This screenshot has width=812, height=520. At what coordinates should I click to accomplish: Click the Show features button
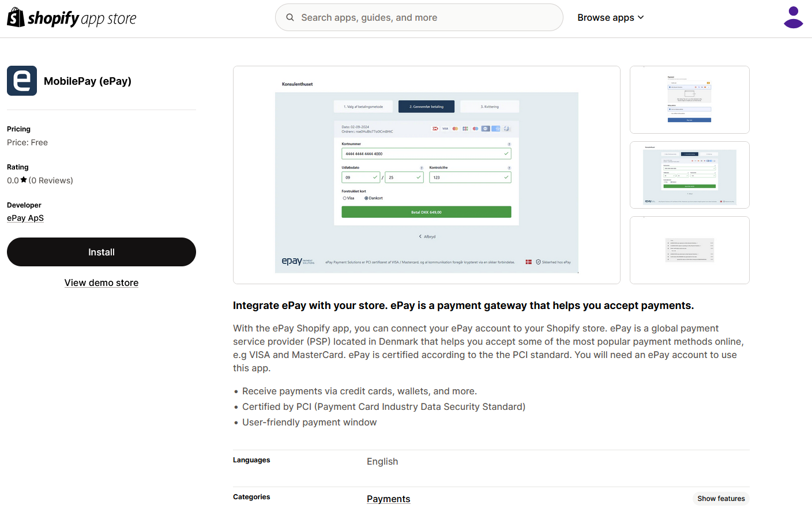(721, 499)
